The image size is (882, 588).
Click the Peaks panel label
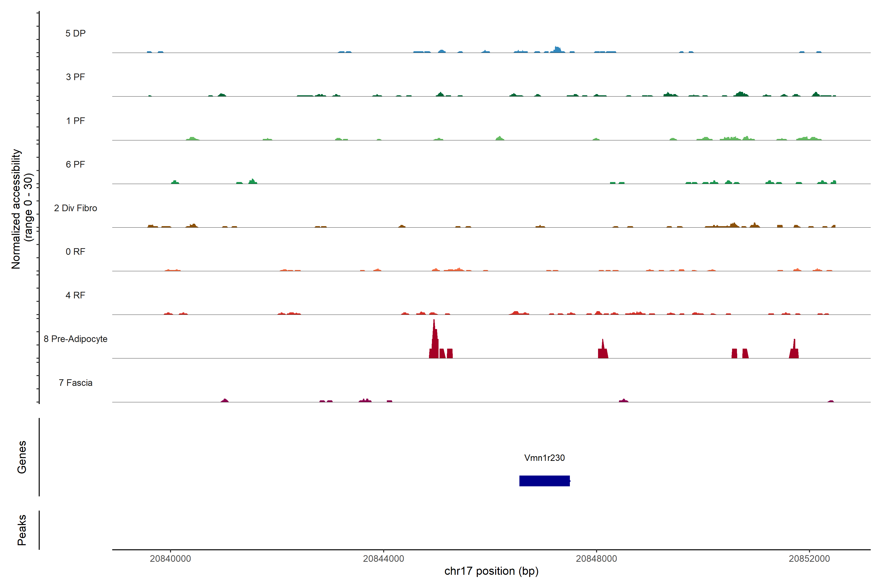pyautogui.click(x=22, y=530)
